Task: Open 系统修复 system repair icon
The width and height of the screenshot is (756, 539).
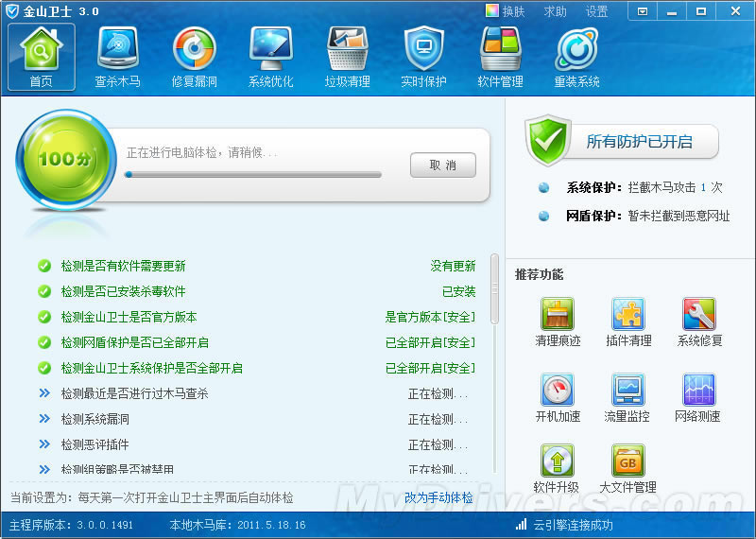Action: click(699, 314)
